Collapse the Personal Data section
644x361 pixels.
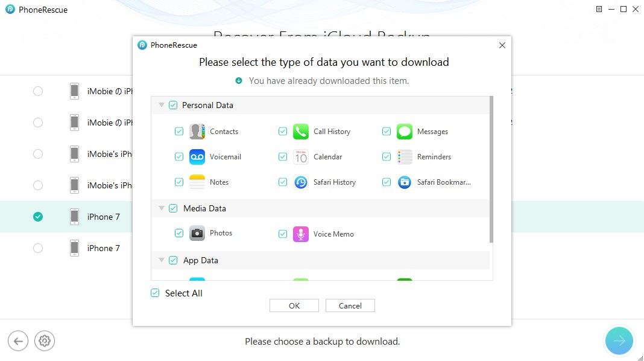[x=162, y=105]
